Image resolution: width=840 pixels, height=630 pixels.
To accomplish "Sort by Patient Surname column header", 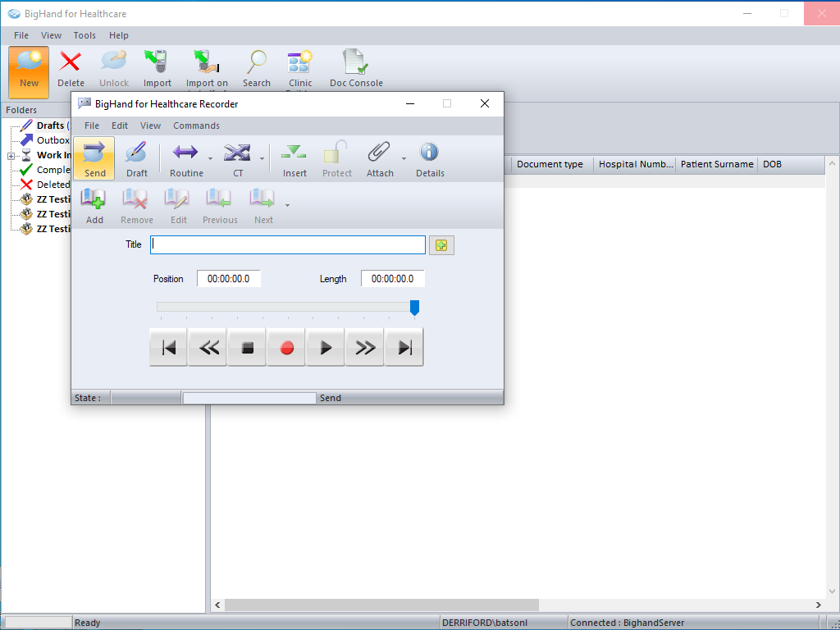I will click(717, 164).
